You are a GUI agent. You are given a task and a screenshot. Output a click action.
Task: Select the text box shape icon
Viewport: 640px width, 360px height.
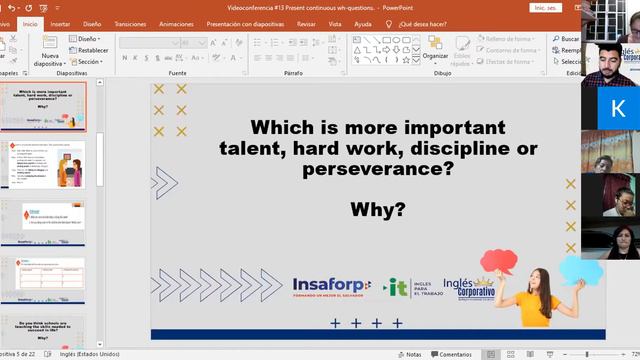coord(357,40)
